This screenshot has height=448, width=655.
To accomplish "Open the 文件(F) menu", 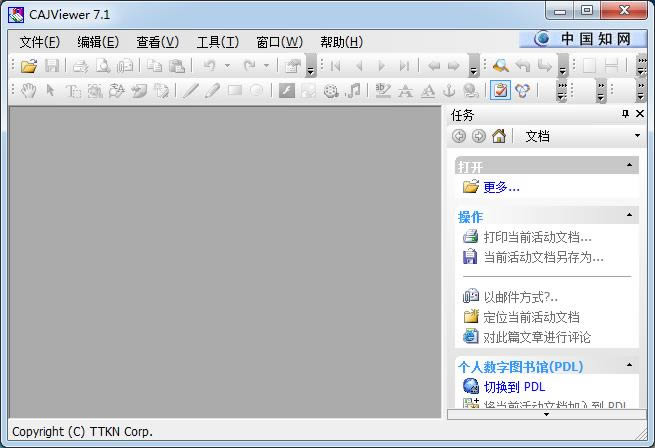I will click(40, 42).
